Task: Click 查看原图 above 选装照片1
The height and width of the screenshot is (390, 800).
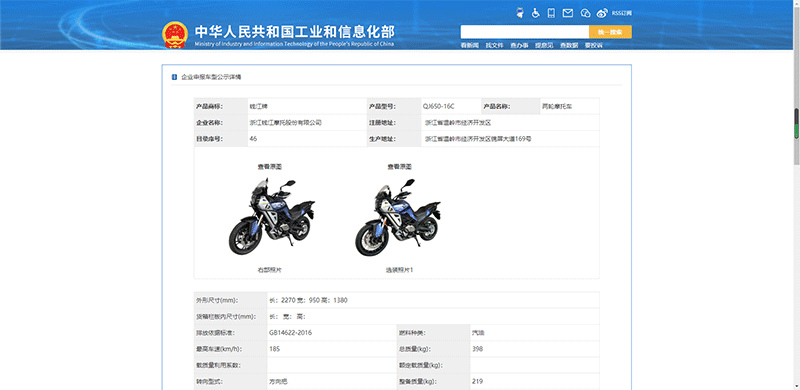Action: pos(399,167)
